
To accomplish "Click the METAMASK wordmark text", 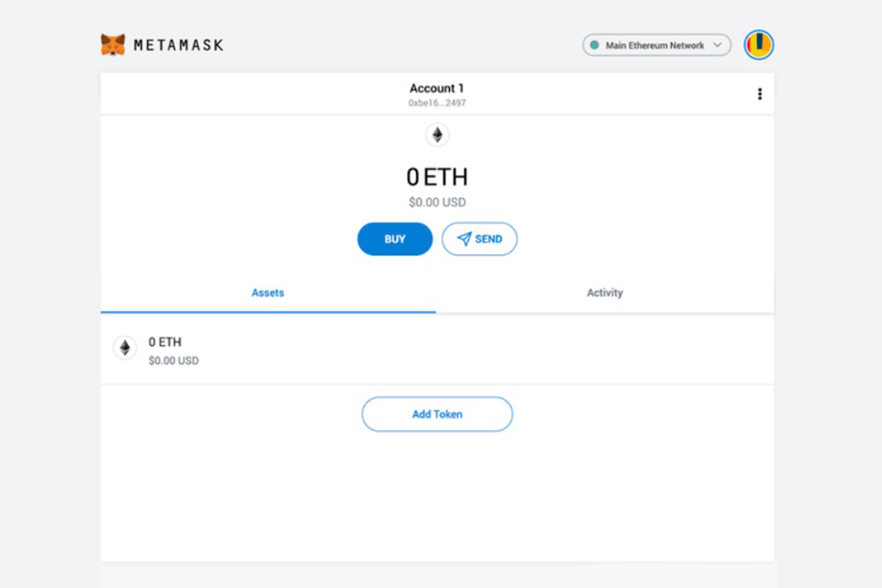I will 179,45.
